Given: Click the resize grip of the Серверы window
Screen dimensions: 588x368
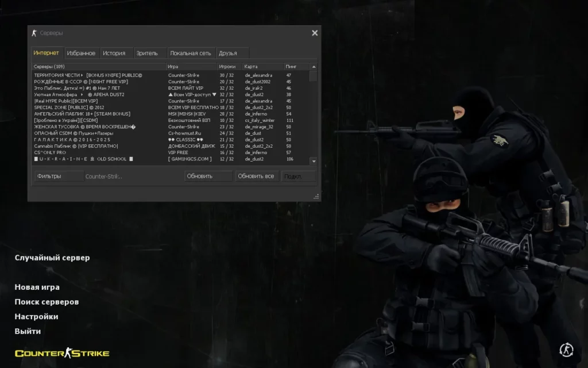Looking at the screenshot, I should (x=316, y=197).
